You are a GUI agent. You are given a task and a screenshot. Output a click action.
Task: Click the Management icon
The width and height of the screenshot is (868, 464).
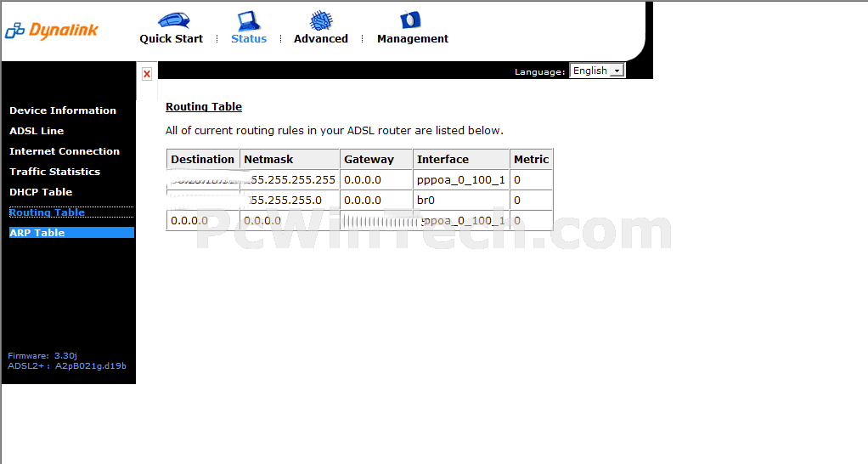[x=411, y=20]
